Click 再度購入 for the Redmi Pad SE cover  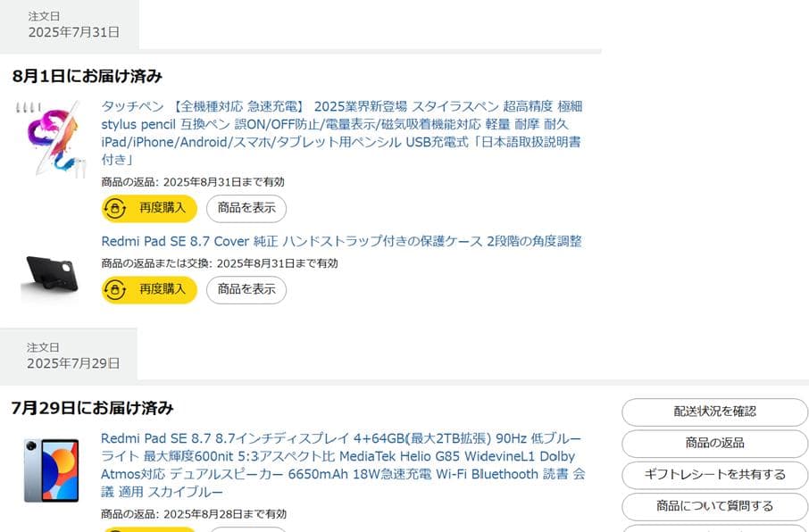(157, 290)
